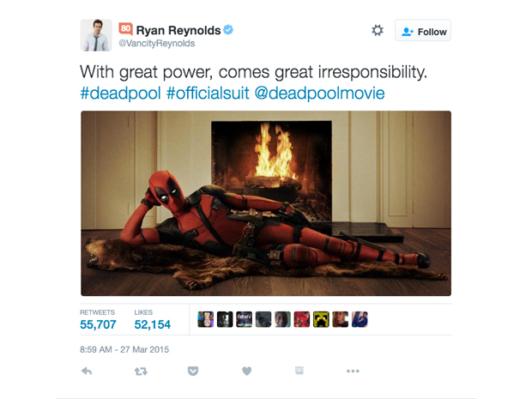Image resolution: width=532 pixels, height=399 pixels.
Task: Open the gear settings dropdown
Action: [x=378, y=31]
